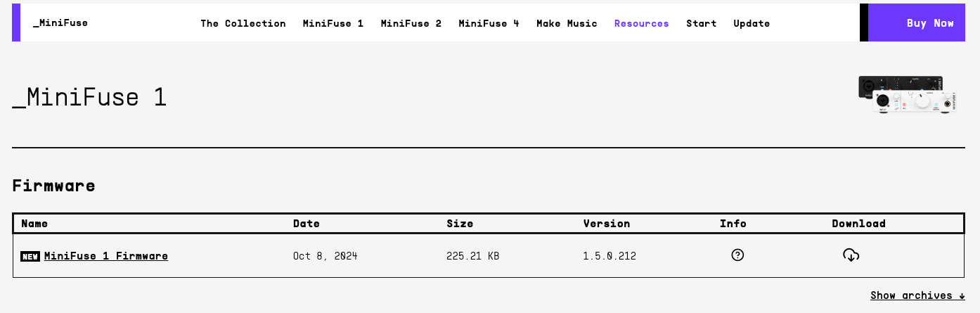
Task: Select Resources in navigation bar
Action: click(x=642, y=23)
